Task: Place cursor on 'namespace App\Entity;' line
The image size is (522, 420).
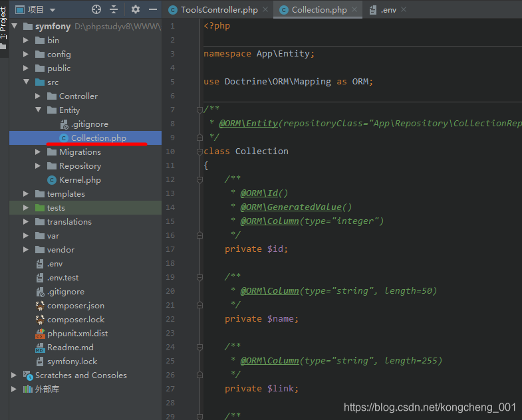Action: [259, 54]
